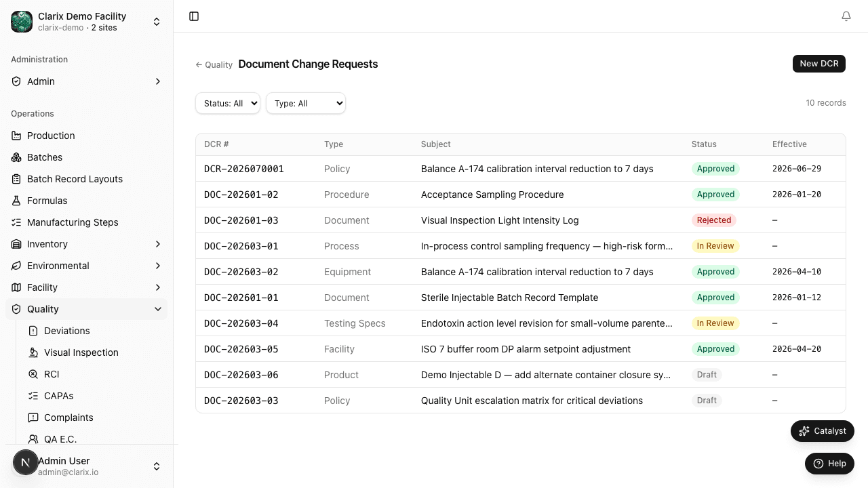Viewport: 868px width, 488px height.
Task: Click the DCR # column header
Action: pos(216,144)
